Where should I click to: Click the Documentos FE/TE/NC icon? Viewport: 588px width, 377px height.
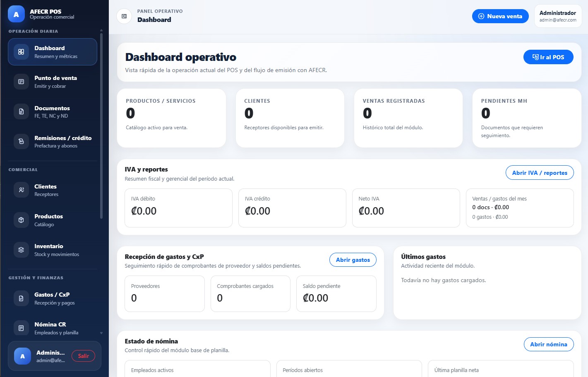(x=21, y=111)
